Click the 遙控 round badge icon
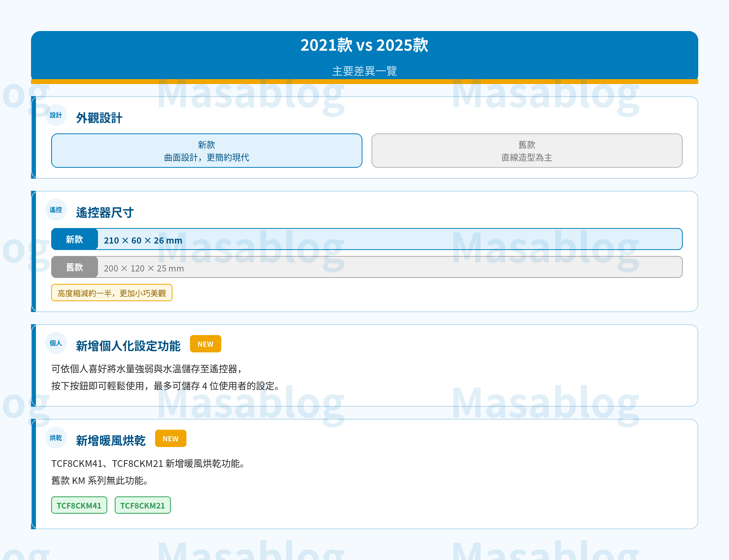The height and width of the screenshot is (560, 729). pyautogui.click(x=56, y=210)
